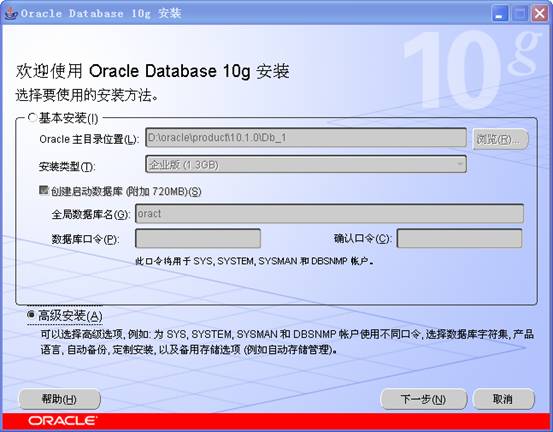Viewport: 553px width, 432px height.
Task: Open the 安装类型 dropdown
Action: click(x=306, y=164)
